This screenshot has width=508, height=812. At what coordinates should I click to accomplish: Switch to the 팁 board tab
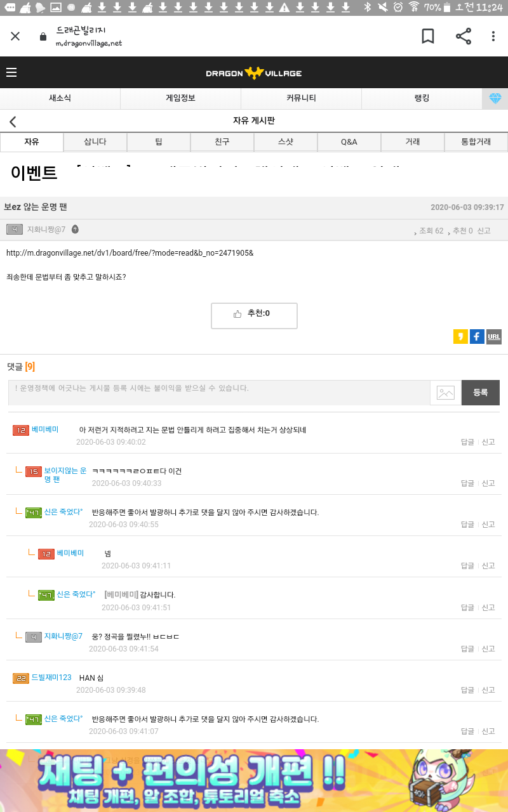pos(159,142)
